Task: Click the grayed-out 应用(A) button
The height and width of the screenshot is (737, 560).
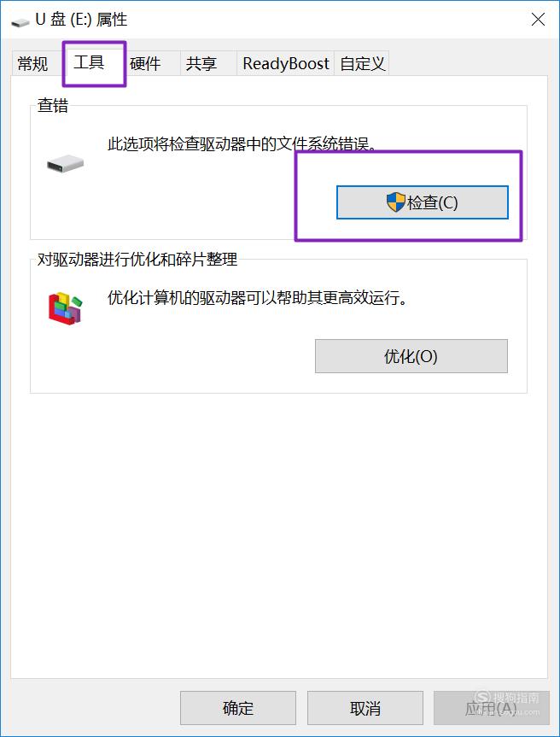Action: [491, 708]
